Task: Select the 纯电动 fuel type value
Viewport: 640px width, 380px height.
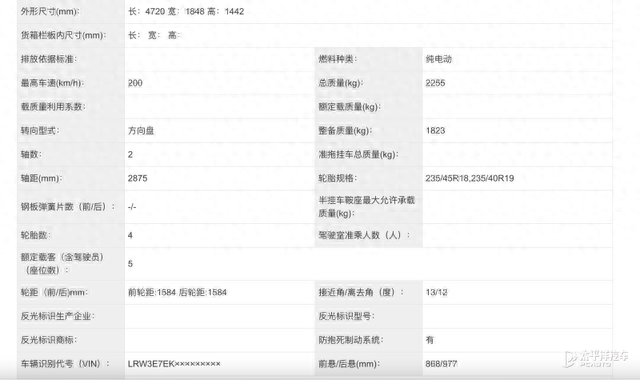Action: (438, 59)
